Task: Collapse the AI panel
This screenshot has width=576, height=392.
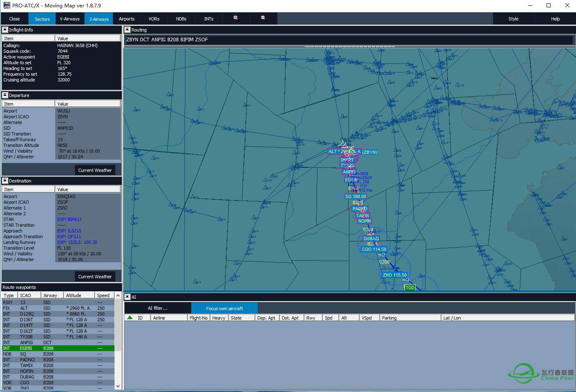Action: [127, 297]
